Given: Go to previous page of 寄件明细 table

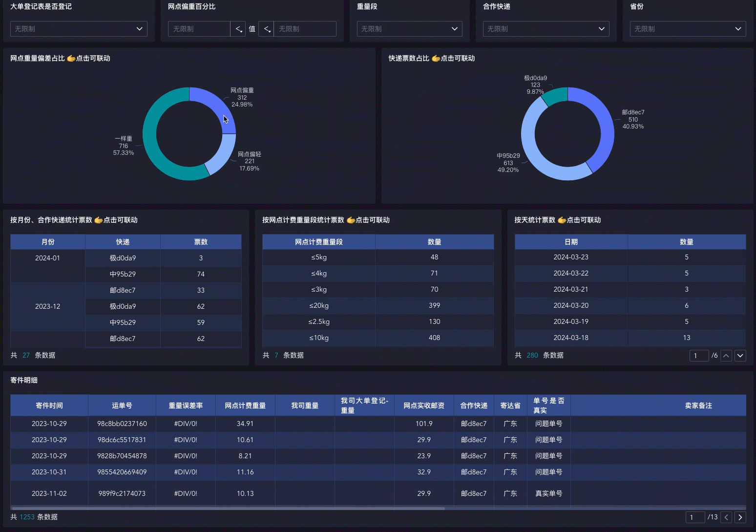Looking at the screenshot, I should [x=726, y=517].
